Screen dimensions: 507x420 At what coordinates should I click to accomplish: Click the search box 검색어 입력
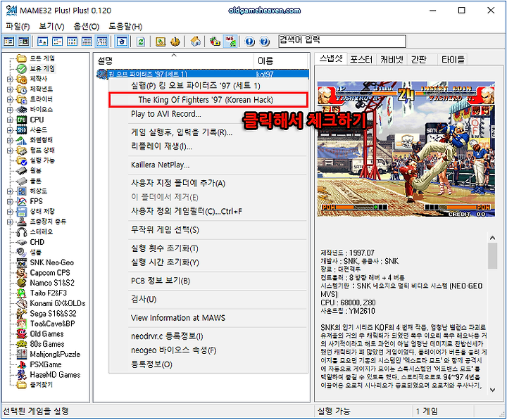pos(342,41)
